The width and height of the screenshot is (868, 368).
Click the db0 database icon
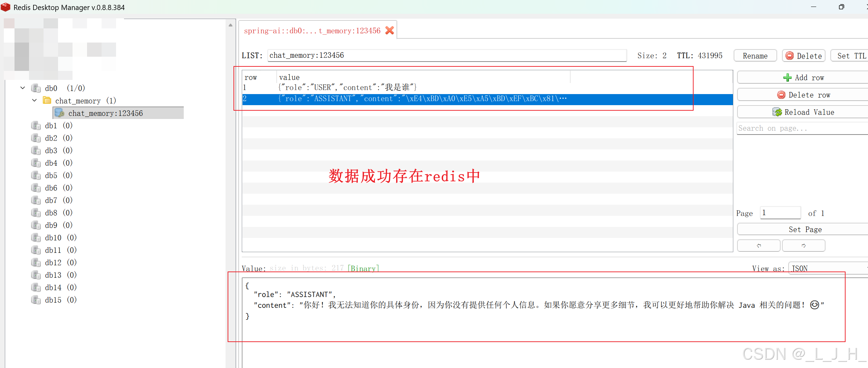36,88
